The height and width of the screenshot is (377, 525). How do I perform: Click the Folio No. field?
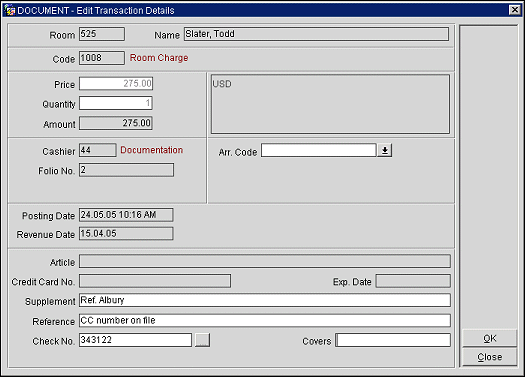click(x=126, y=170)
